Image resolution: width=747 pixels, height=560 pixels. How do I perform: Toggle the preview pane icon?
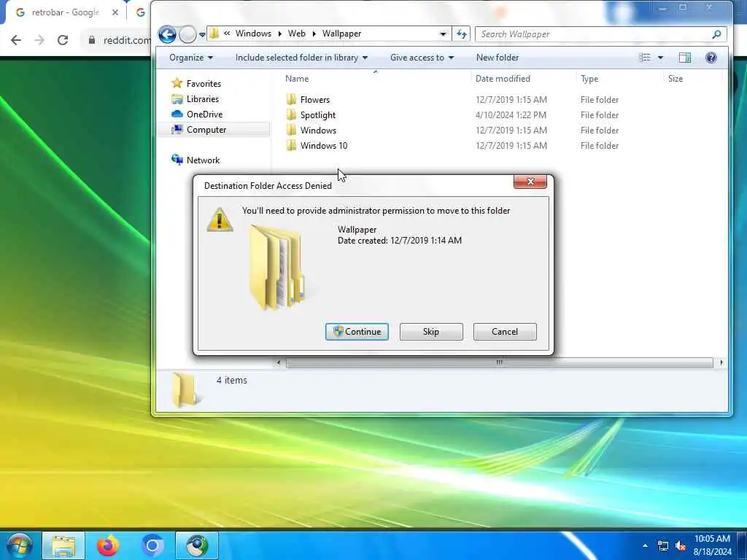[x=684, y=58]
